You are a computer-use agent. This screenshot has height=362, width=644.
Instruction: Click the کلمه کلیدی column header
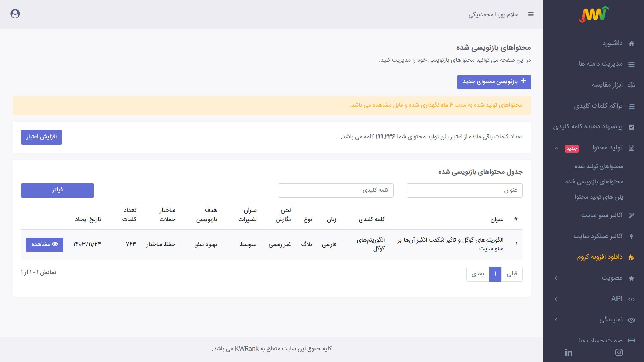pos(372,219)
